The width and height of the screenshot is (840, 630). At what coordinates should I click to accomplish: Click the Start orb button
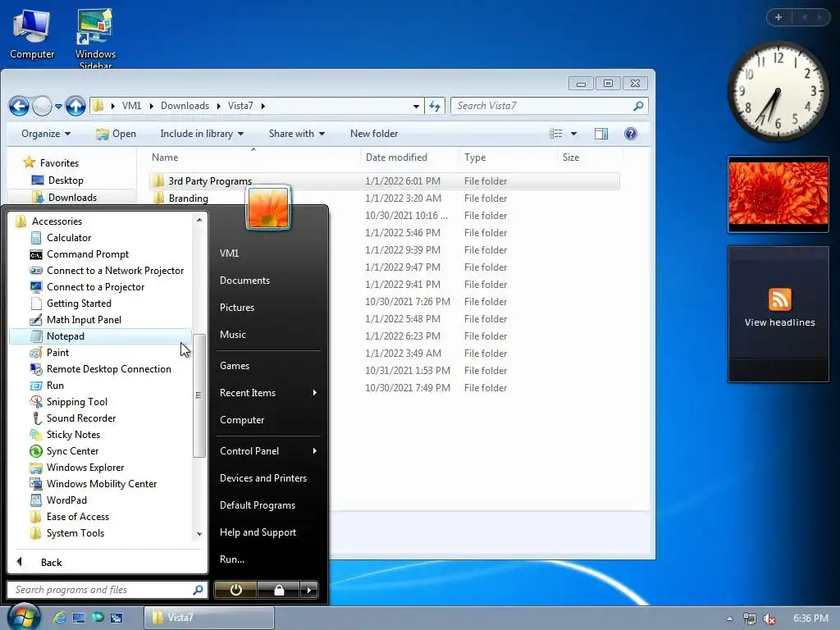tap(23, 617)
